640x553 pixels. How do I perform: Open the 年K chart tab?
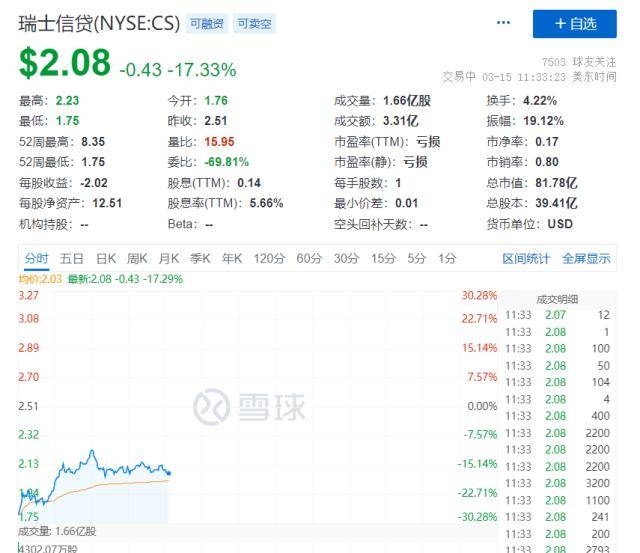(x=232, y=258)
